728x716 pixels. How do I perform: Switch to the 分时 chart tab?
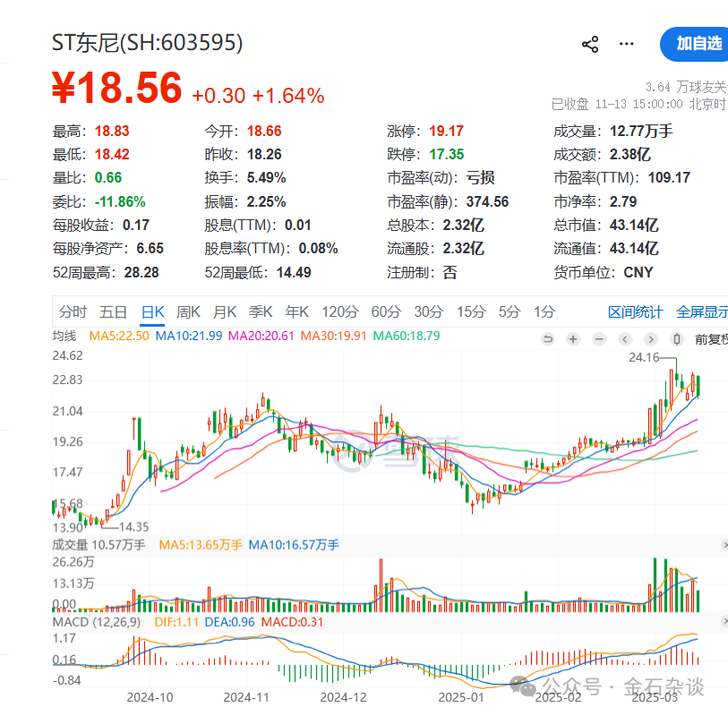73,311
